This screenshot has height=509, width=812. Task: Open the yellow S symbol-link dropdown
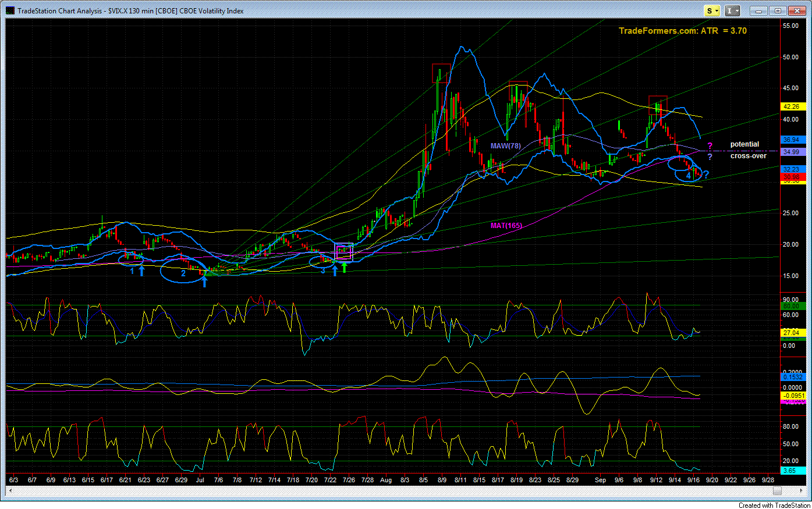(x=712, y=10)
